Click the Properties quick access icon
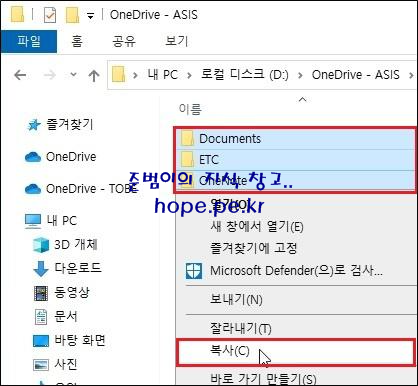The width and height of the screenshot is (418, 386). [x=50, y=15]
